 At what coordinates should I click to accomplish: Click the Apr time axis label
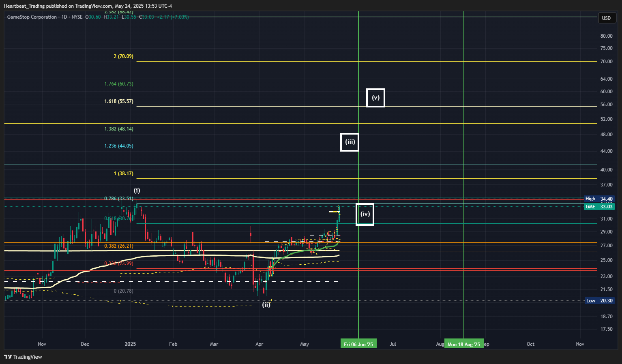tap(260, 344)
